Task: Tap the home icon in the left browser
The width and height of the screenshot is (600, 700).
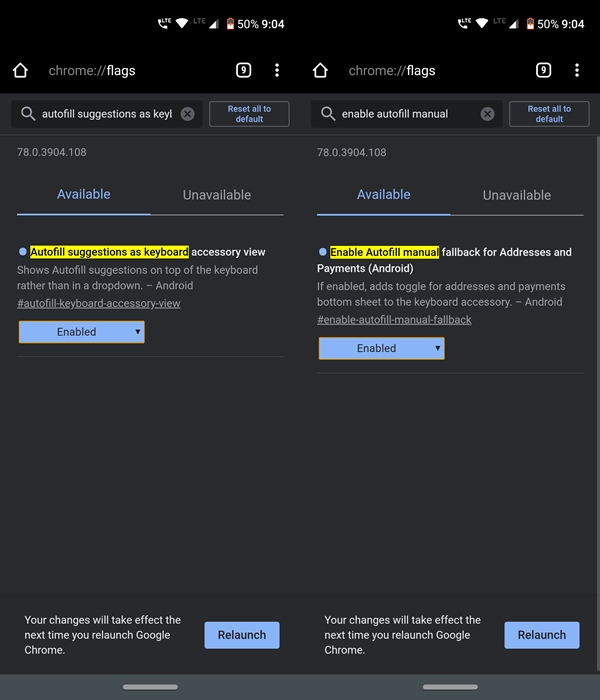Action: click(20, 71)
